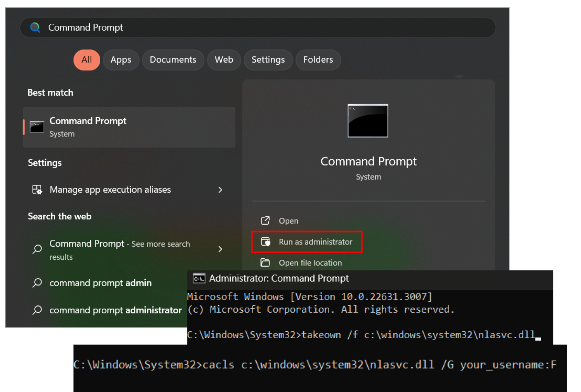Choose Run as administrator
The width and height of the screenshot is (581, 392).
tap(307, 242)
